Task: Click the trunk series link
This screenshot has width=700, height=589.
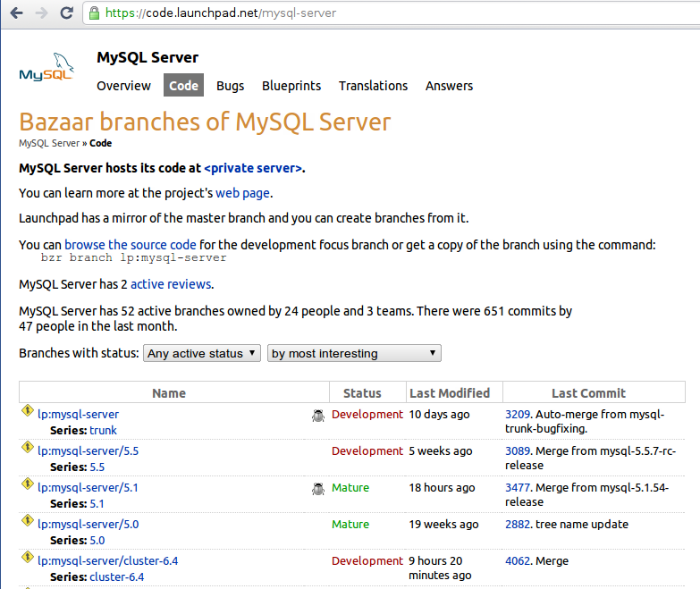Action: (x=103, y=431)
